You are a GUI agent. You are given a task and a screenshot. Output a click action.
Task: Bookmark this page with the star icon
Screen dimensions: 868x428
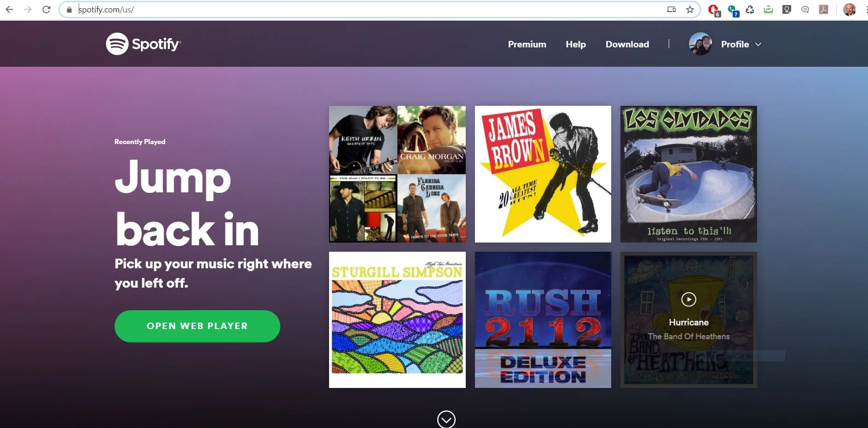click(689, 9)
